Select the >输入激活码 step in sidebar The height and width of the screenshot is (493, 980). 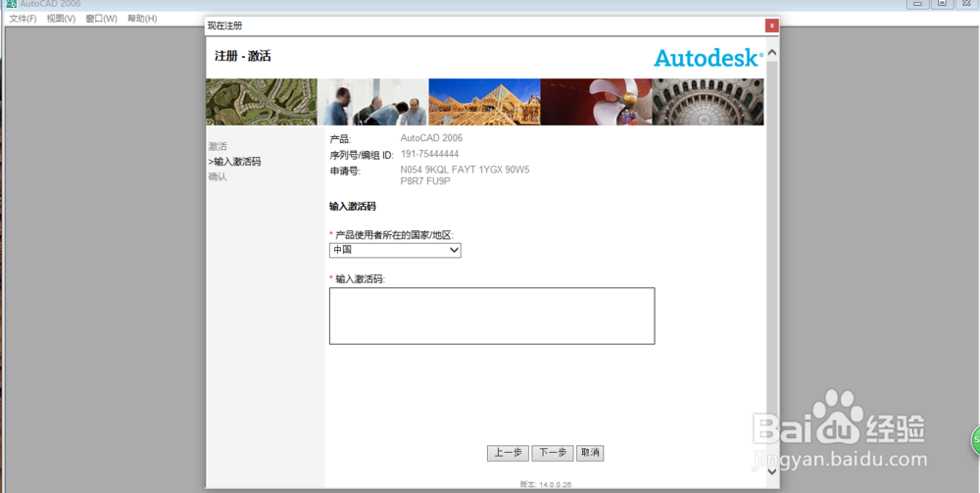click(x=234, y=161)
